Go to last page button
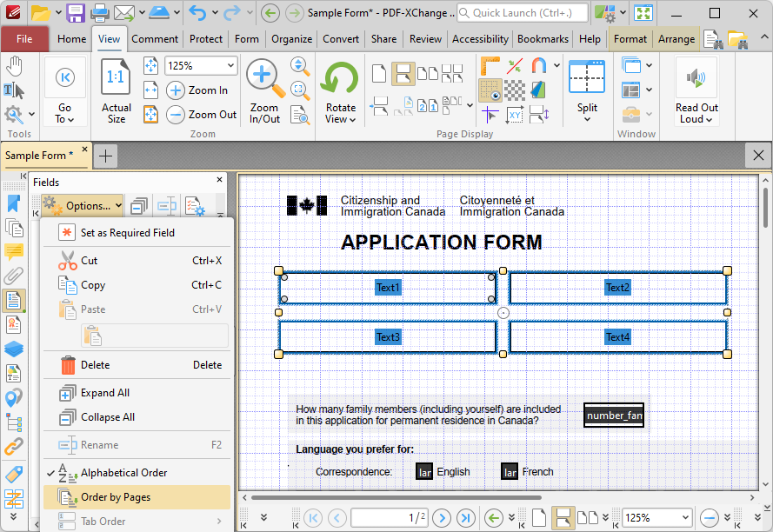773x532 pixels. pyautogui.click(x=466, y=518)
